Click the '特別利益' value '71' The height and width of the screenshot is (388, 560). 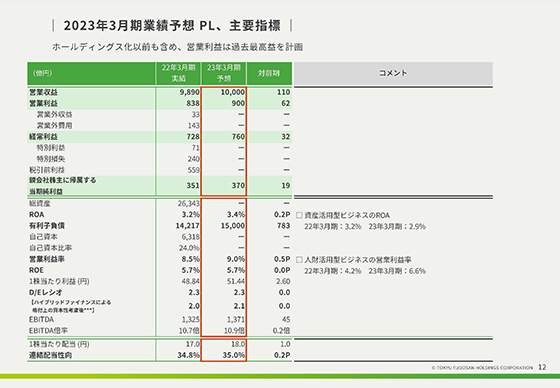click(195, 148)
